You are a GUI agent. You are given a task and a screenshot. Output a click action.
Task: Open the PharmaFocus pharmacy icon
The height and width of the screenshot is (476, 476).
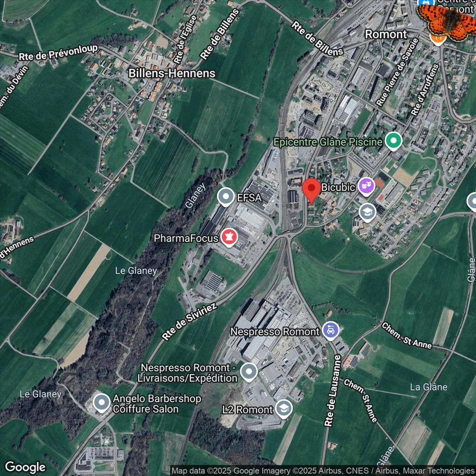[229, 237]
